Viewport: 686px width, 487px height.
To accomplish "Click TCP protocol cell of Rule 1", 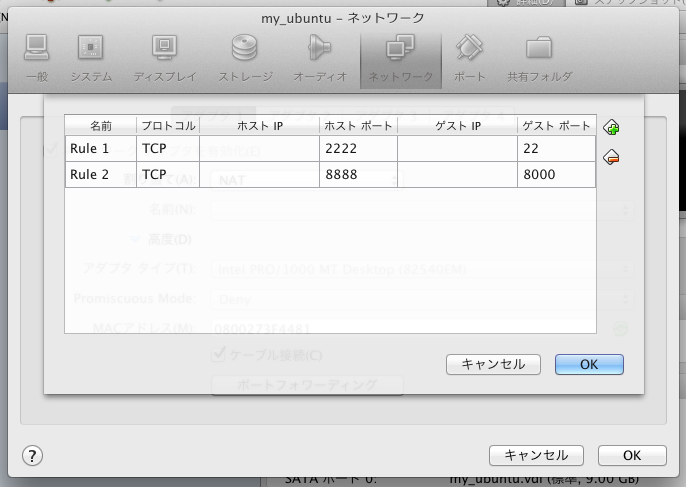I will (x=168, y=149).
